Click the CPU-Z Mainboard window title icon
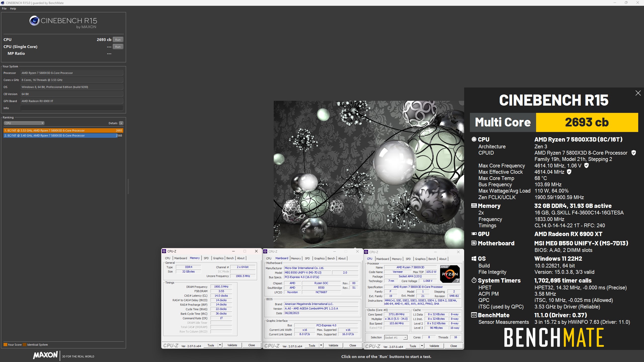The width and height of the screenshot is (644, 362). pos(265,251)
